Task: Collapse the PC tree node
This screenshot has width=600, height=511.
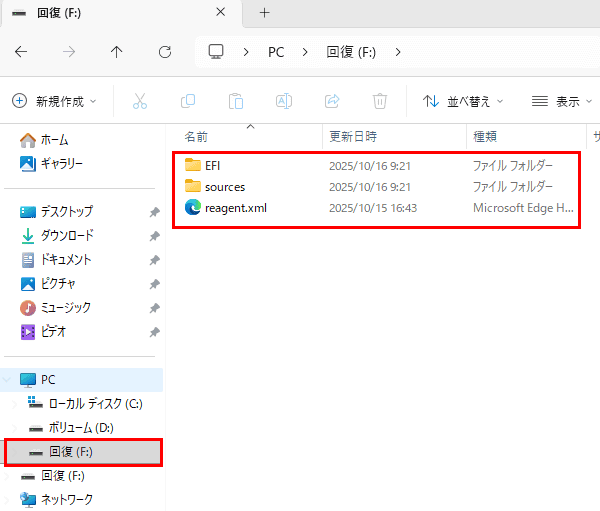Action: click(7, 380)
